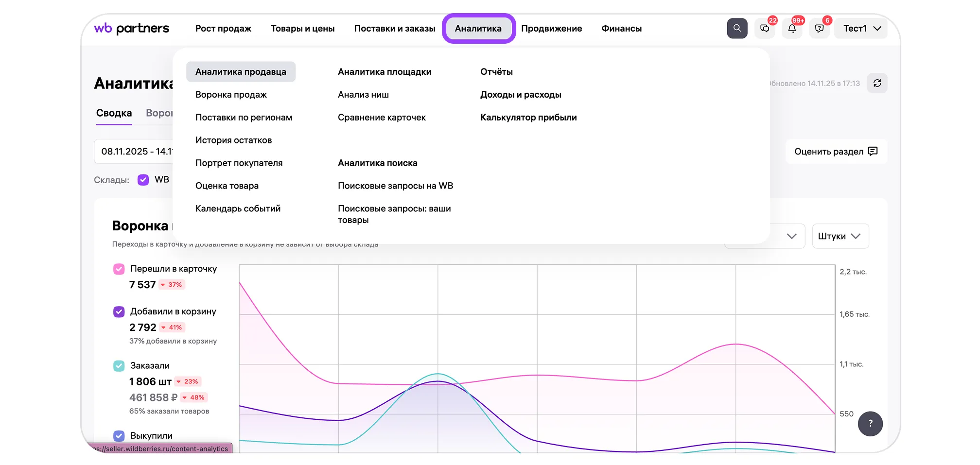Open the Штуки units dropdown

[x=840, y=236]
